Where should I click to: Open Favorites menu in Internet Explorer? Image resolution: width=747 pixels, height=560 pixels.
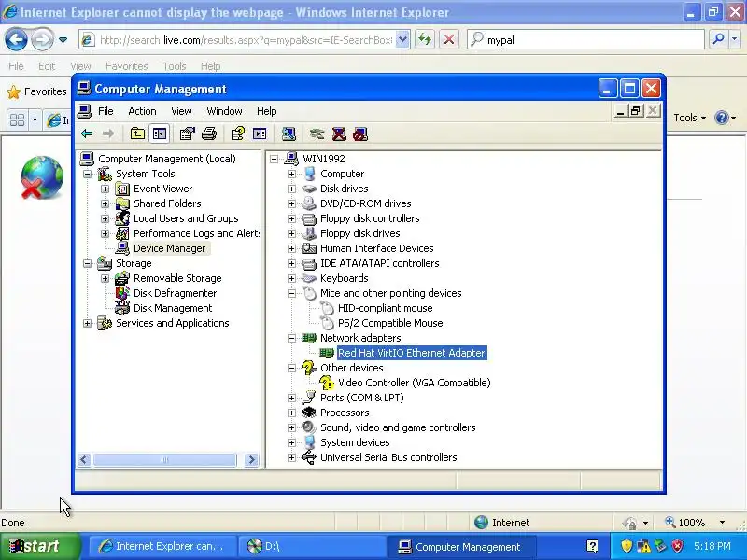[127, 66]
